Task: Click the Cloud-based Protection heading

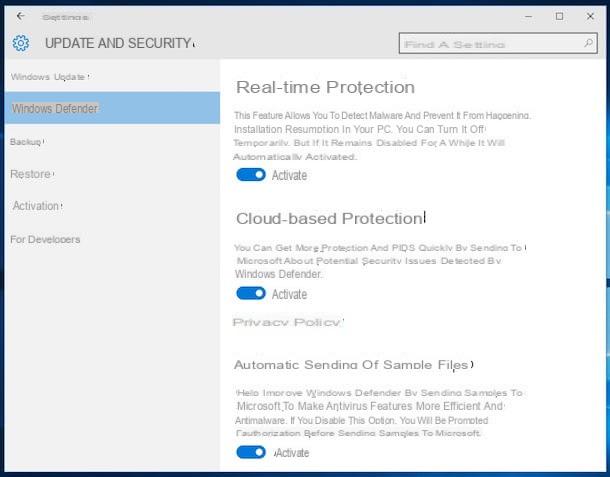Action: 331,219
